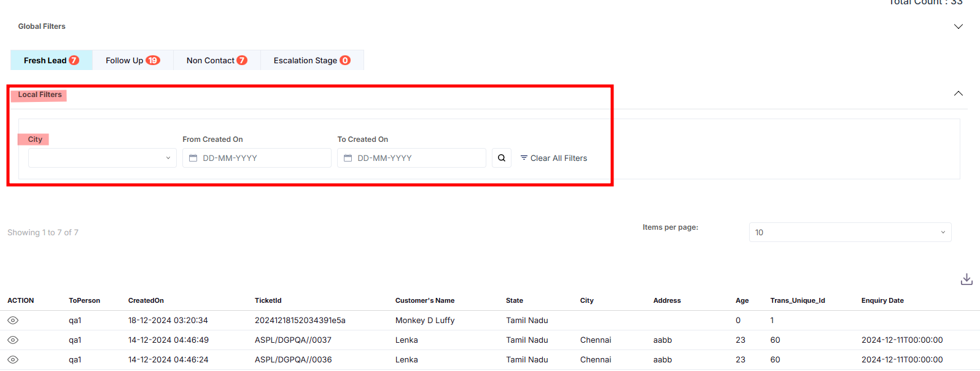Click created date 18-12-2024 03:20:34

(x=168, y=320)
